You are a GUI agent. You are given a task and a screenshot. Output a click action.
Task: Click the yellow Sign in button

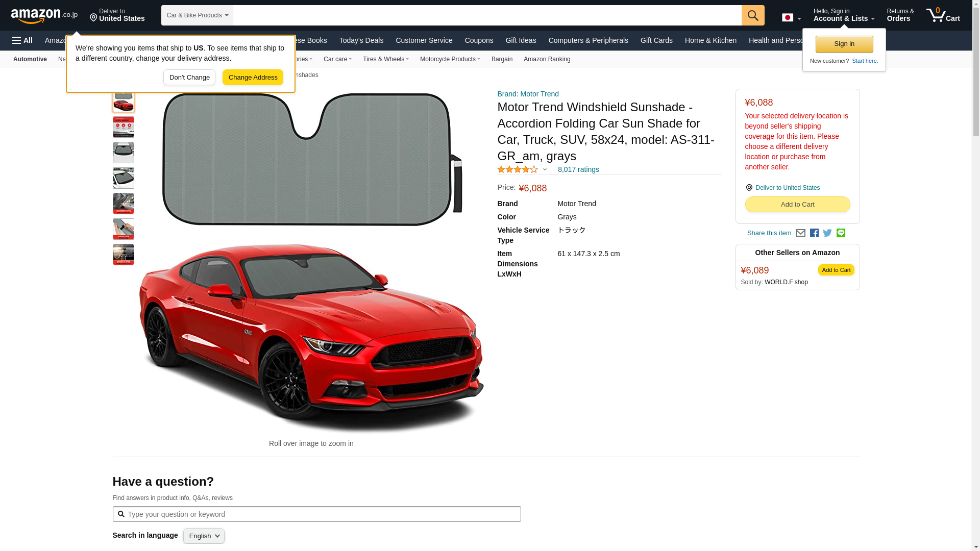tap(844, 44)
